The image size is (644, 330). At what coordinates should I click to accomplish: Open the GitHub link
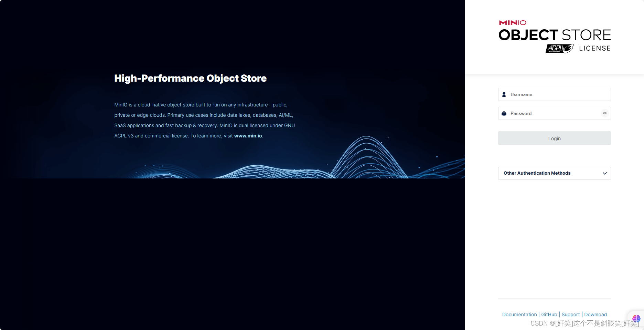click(x=549, y=314)
